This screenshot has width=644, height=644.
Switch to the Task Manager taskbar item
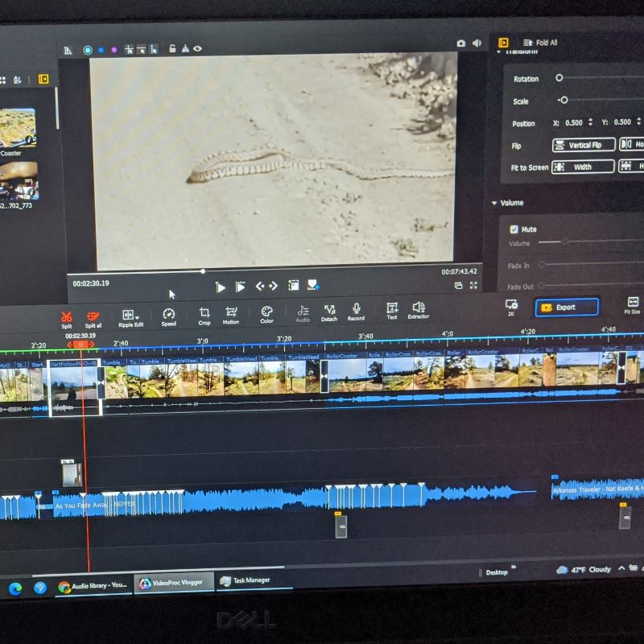tap(246, 580)
